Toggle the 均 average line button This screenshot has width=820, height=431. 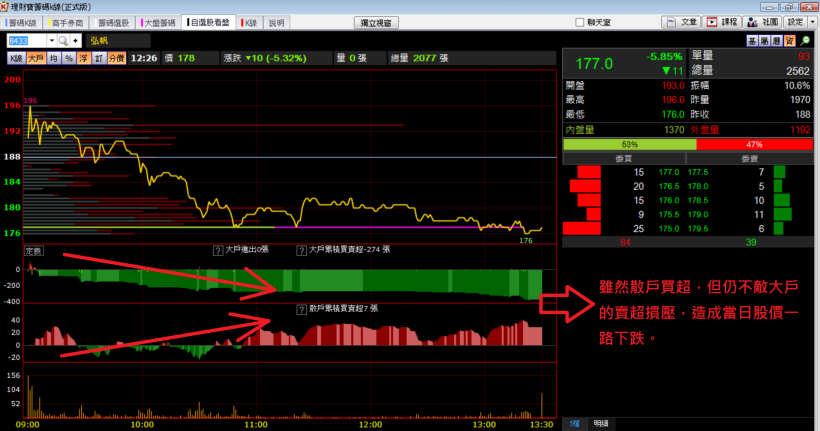[54, 59]
